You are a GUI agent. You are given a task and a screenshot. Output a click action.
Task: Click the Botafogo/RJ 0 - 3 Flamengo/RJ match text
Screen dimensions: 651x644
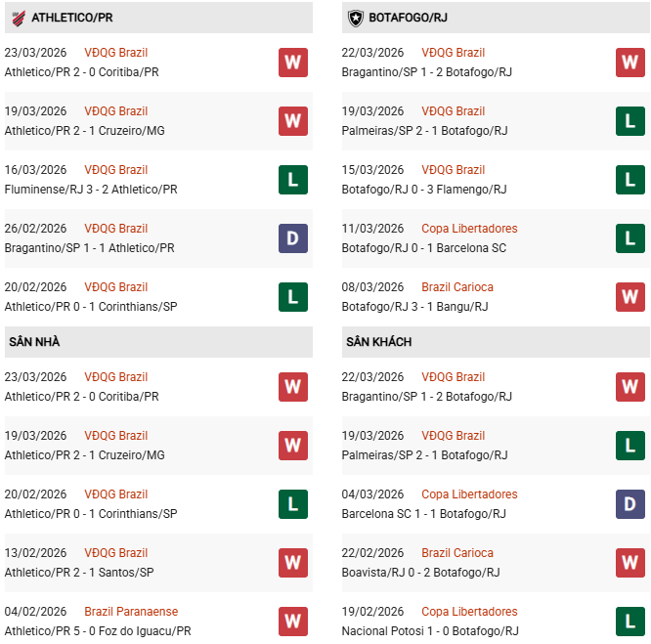pos(424,190)
